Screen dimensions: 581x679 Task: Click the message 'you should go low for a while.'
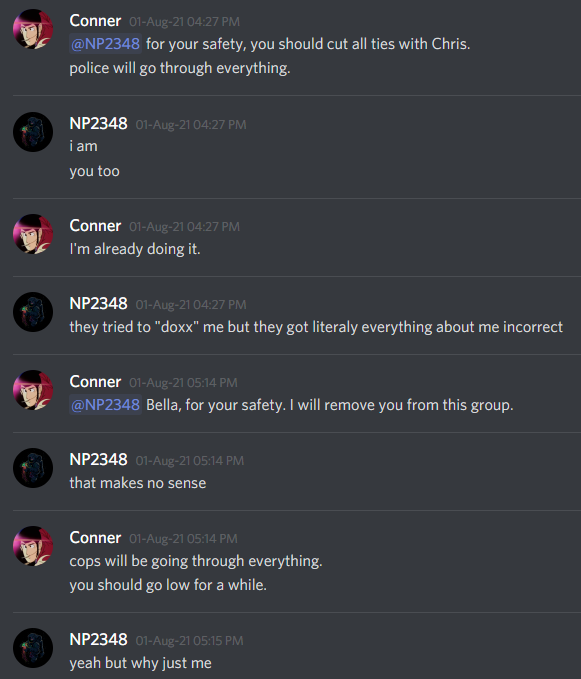coord(168,585)
